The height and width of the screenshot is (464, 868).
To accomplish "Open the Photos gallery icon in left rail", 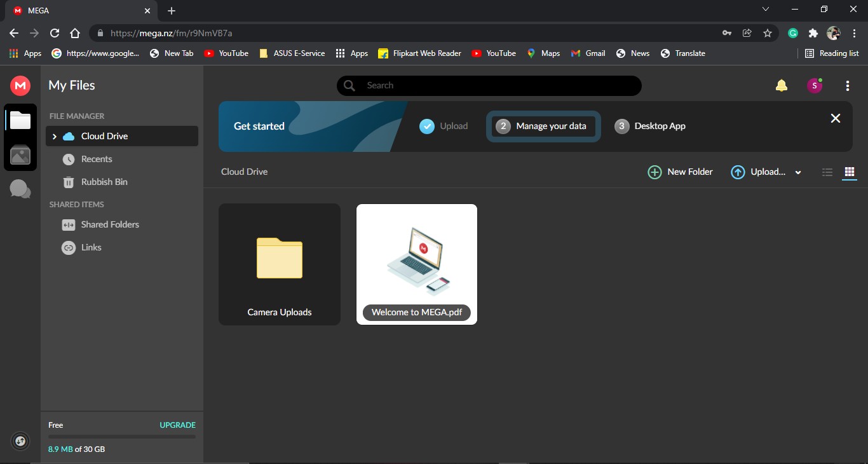I will [x=20, y=154].
